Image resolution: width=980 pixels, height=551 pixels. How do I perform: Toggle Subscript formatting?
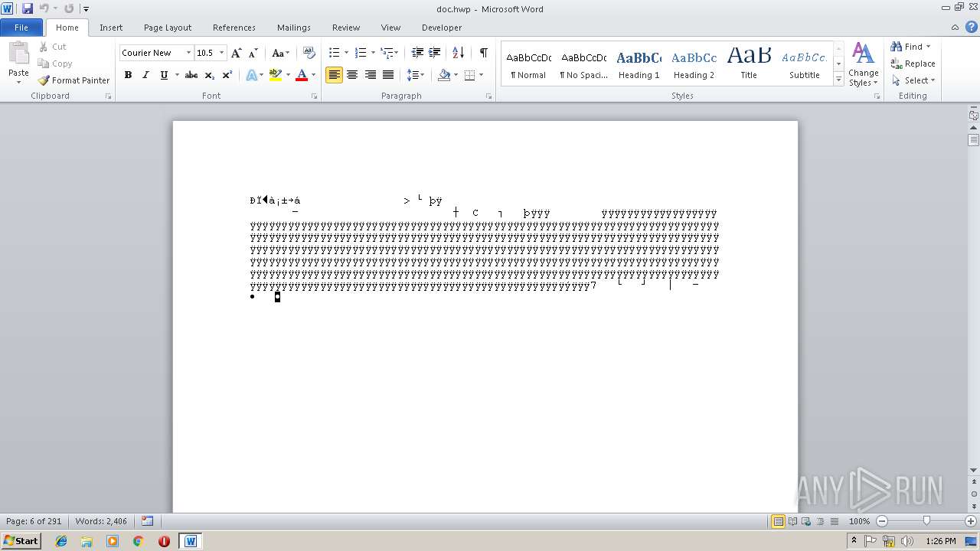point(210,75)
